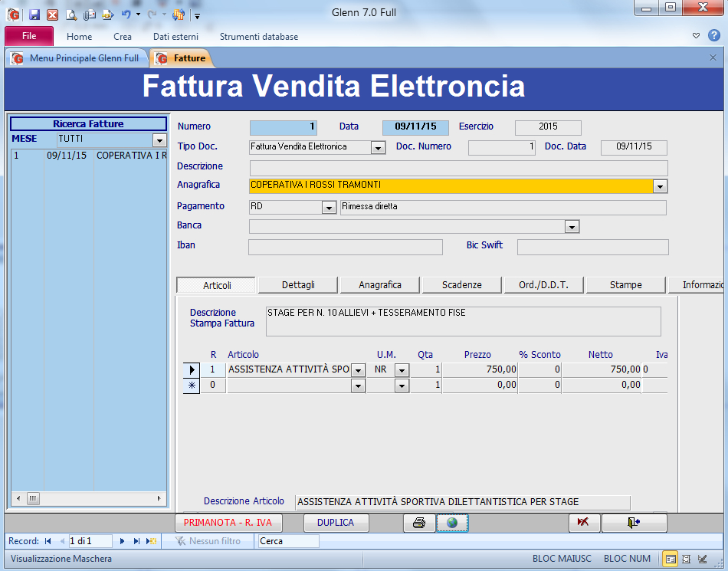Select the Dettagli tab
Screen dimensions: 728x571
[x=298, y=284]
